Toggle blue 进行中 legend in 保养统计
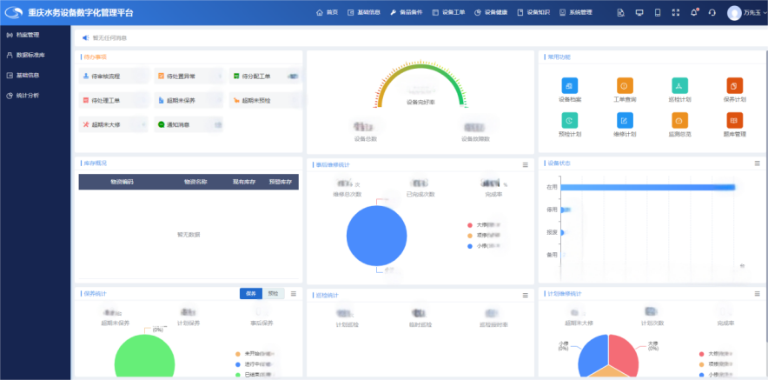 pos(254,364)
